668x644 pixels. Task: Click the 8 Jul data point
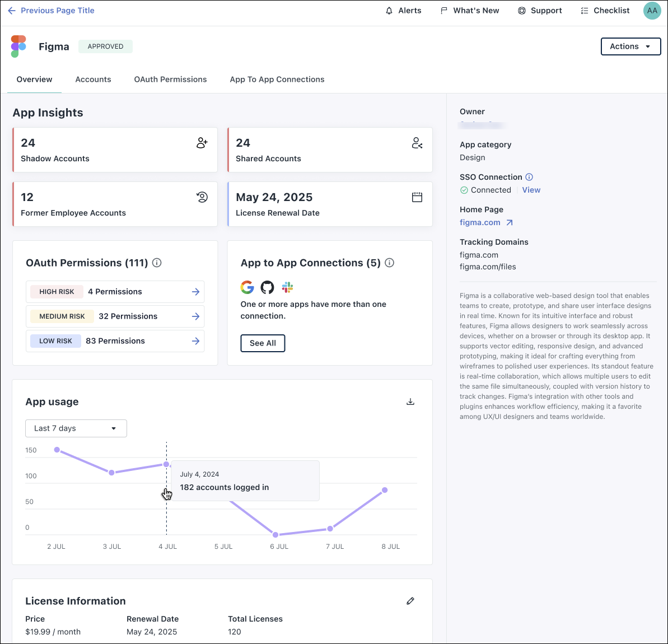tap(385, 490)
